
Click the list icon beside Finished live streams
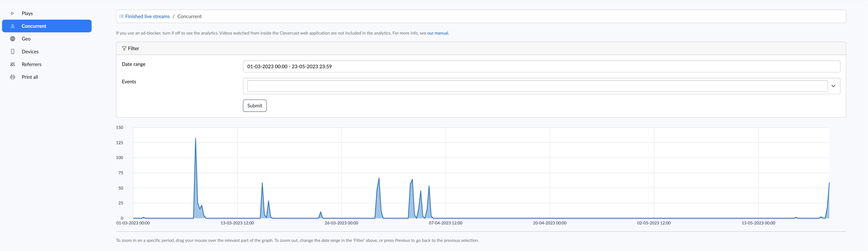click(121, 16)
